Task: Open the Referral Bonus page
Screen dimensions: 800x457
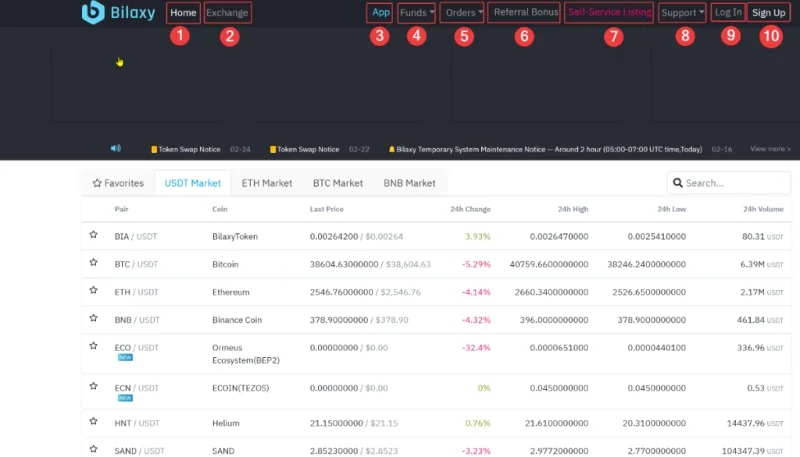Action: point(526,12)
